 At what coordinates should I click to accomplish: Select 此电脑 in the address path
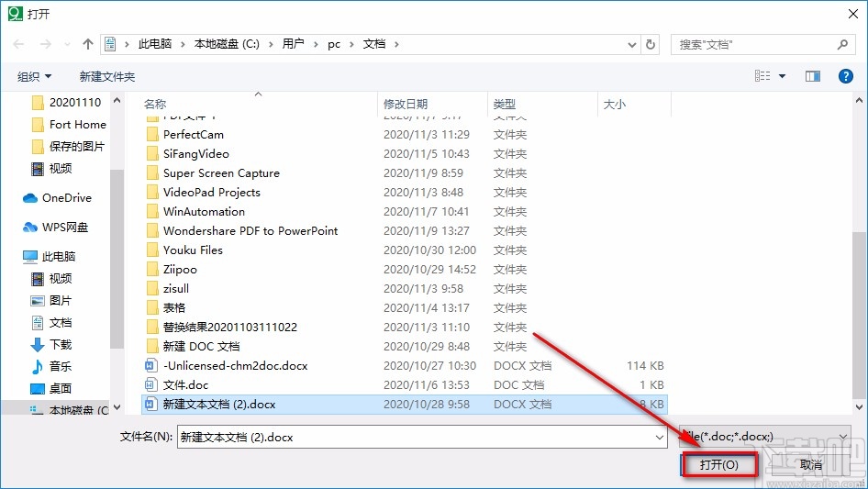tap(155, 44)
